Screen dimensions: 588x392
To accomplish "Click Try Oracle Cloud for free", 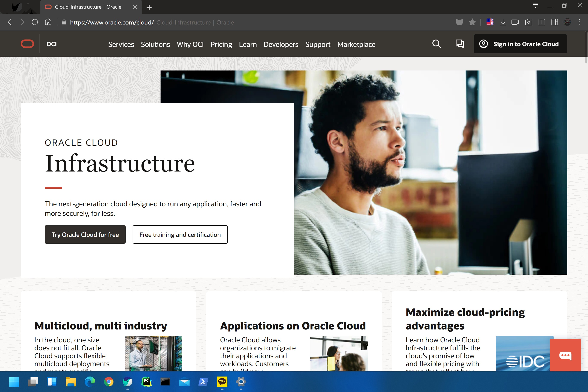I will tap(85, 234).
